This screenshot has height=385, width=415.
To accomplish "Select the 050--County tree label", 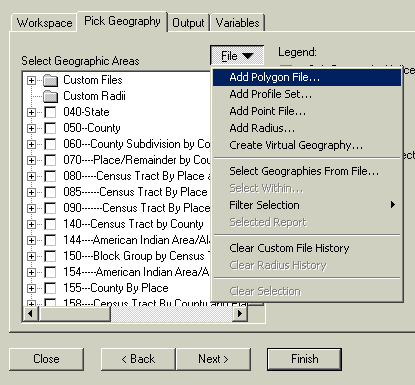I will click(92, 128).
